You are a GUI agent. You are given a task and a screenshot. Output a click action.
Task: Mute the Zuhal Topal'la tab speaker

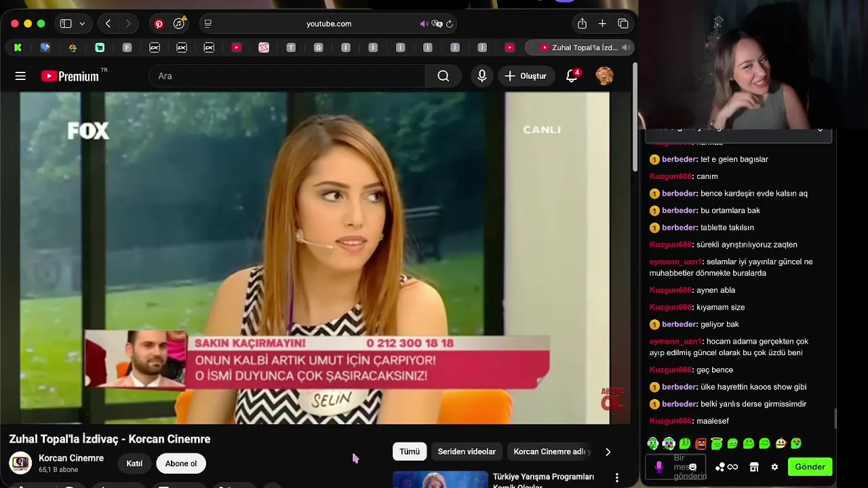click(x=625, y=47)
